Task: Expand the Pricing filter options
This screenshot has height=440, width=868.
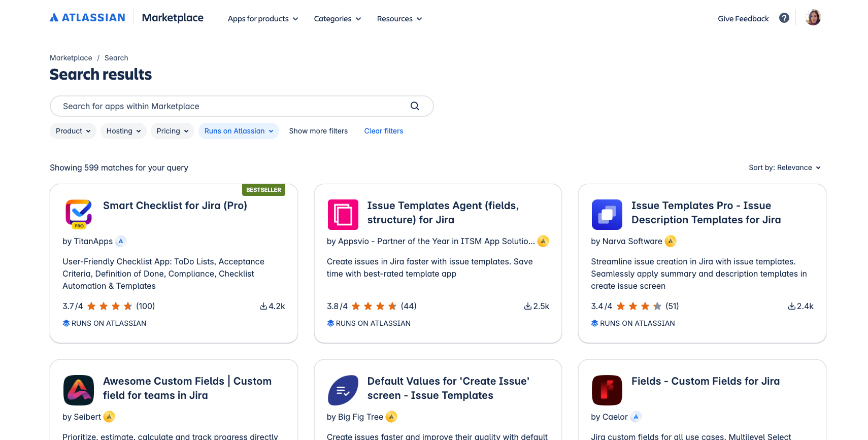Action: [172, 131]
